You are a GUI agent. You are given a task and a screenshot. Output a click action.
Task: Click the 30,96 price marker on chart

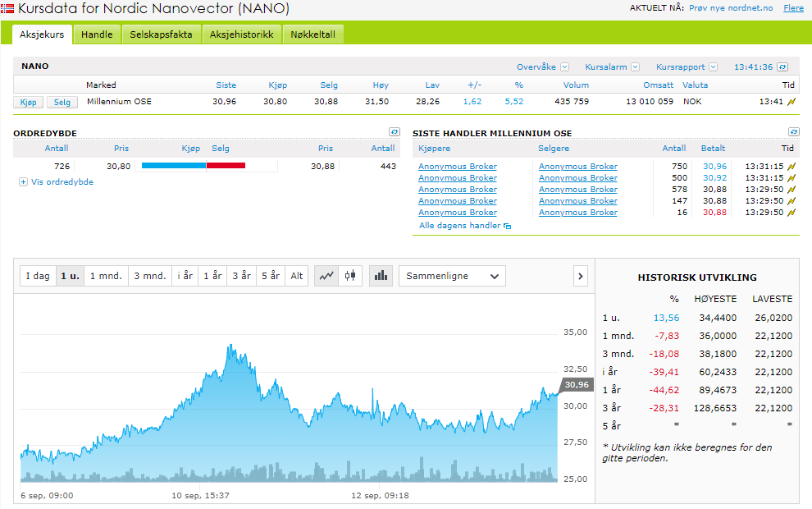[576, 384]
